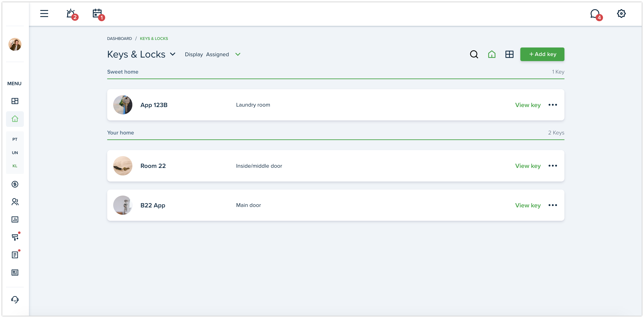The width and height of the screenshot is (644, 318).
Task: Switch to group-by-home view icon
Action: (492, 54)
